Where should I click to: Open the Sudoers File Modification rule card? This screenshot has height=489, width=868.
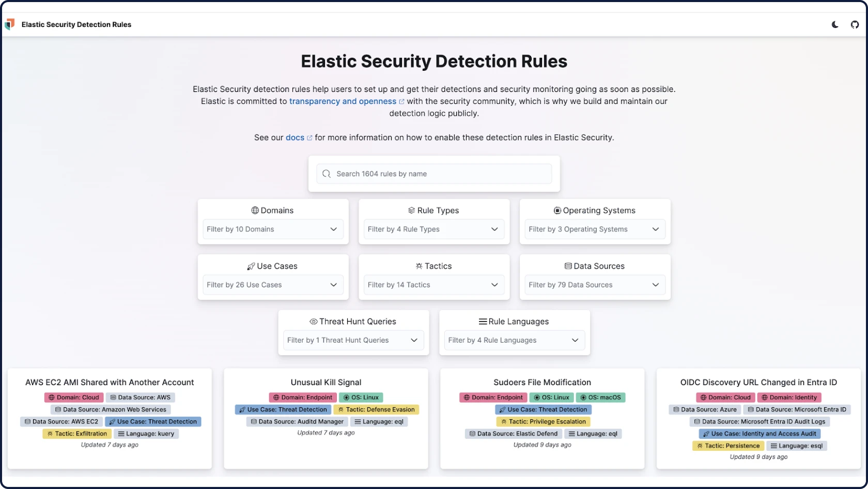pos(542,418)
